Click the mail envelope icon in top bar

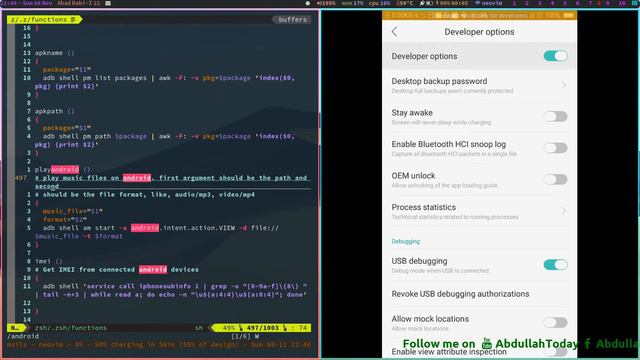(x=108, y=3)
